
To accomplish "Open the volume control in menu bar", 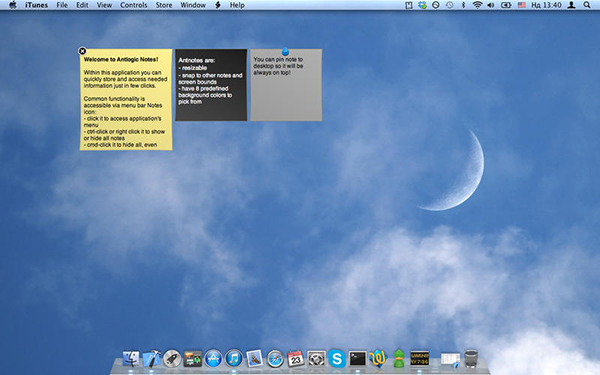I will coord(491,5).
